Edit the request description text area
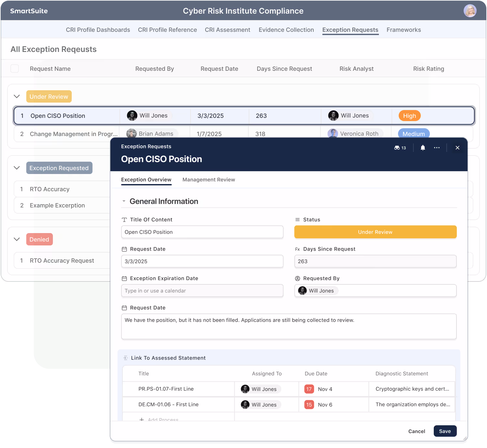487x448 pixels. coord(289,326)
